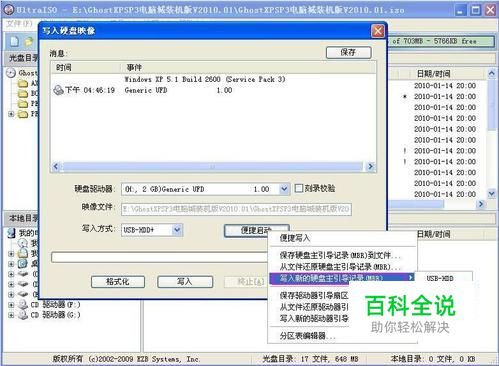Expand the CD 驱动器 (G:) tree node
Viewport: 499px width, 366px height.
click(11, 315)
